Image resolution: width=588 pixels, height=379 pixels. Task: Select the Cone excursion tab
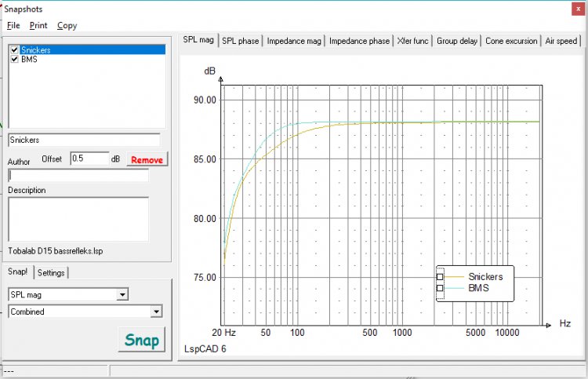click(x=511, y=41)
